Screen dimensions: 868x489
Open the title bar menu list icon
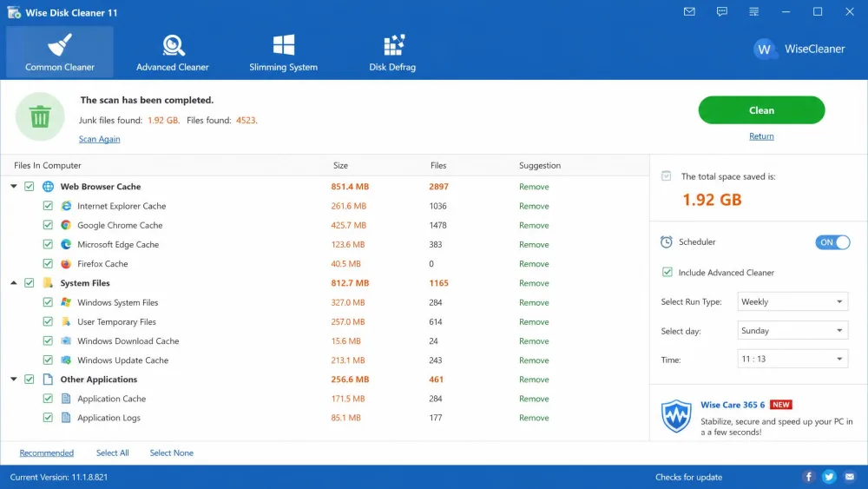754,11
